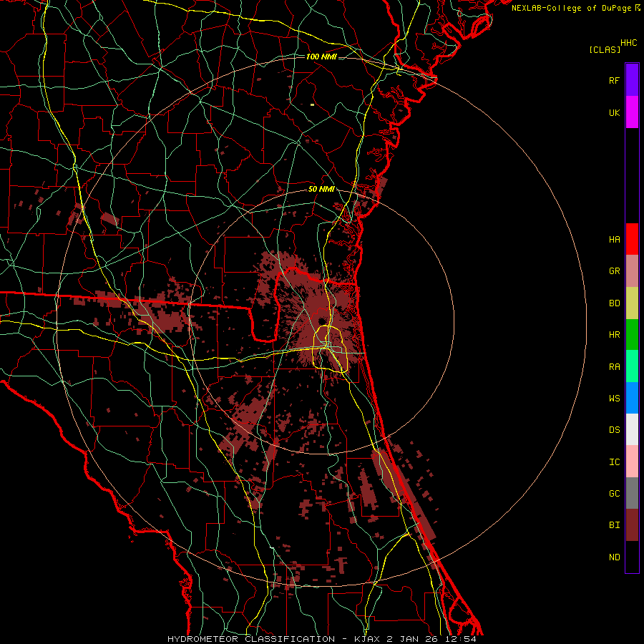Click the small yellow marker inside the 100 NMI ring
Screen dimensions: 644x644
pyautogui.click(x=312, y=104)
